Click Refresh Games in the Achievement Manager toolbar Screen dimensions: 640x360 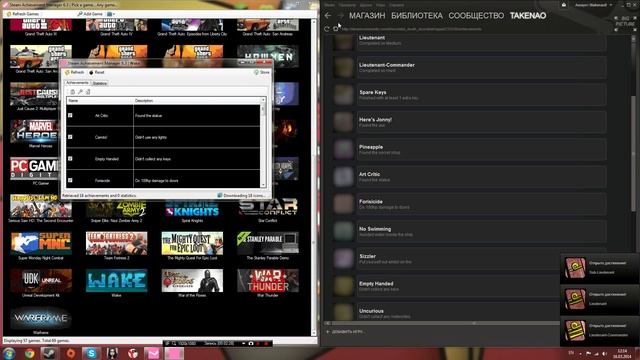pyautogui.click(x=23, y=13)
